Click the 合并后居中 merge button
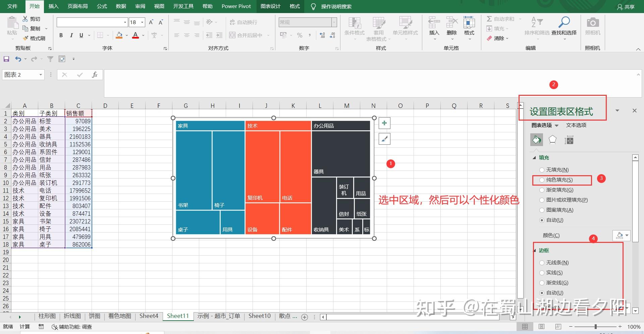The image size is (644, 334). [x=246, y=35]
